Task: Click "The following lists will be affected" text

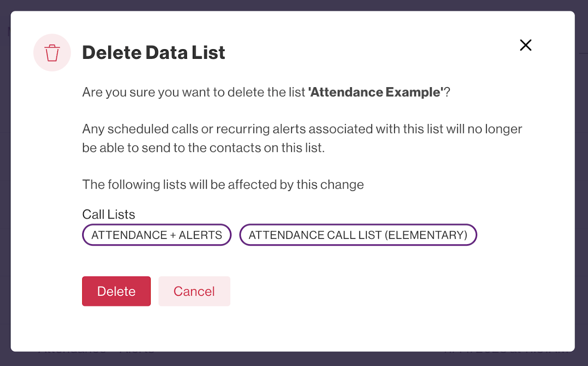Action: tap(223, 185)
